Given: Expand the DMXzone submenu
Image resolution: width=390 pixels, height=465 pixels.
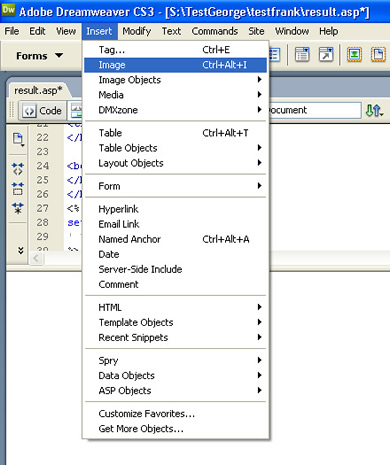Looking at the screenshot, I should 175,110.
